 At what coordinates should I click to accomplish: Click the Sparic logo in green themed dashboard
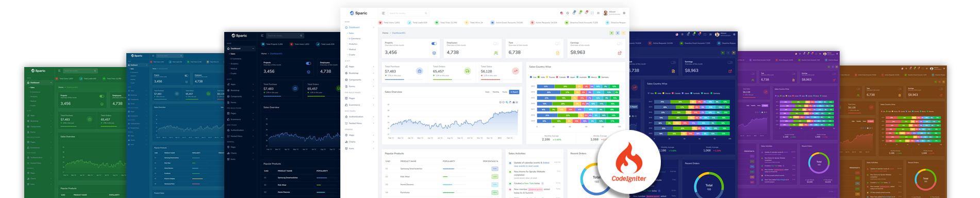click(38, 71)
